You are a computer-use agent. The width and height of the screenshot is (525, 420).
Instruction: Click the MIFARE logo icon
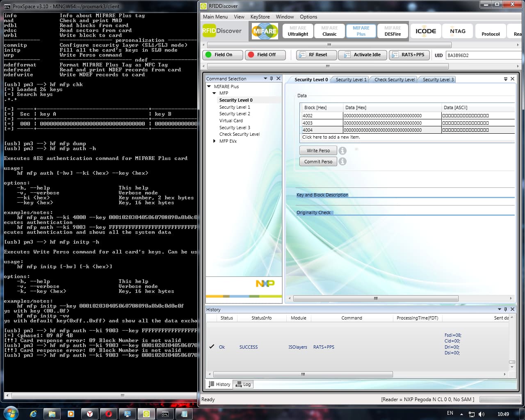(x=265, y=31)
